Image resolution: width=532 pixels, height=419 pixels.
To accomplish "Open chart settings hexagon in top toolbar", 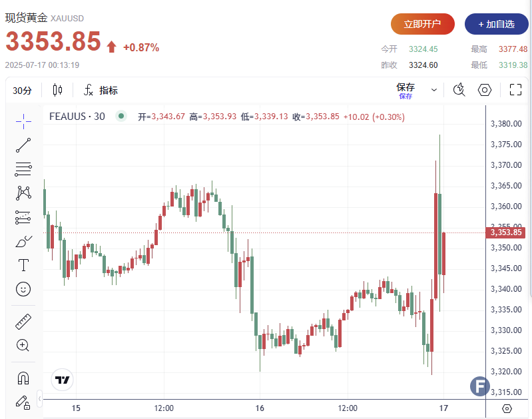I will click(485, 90).
